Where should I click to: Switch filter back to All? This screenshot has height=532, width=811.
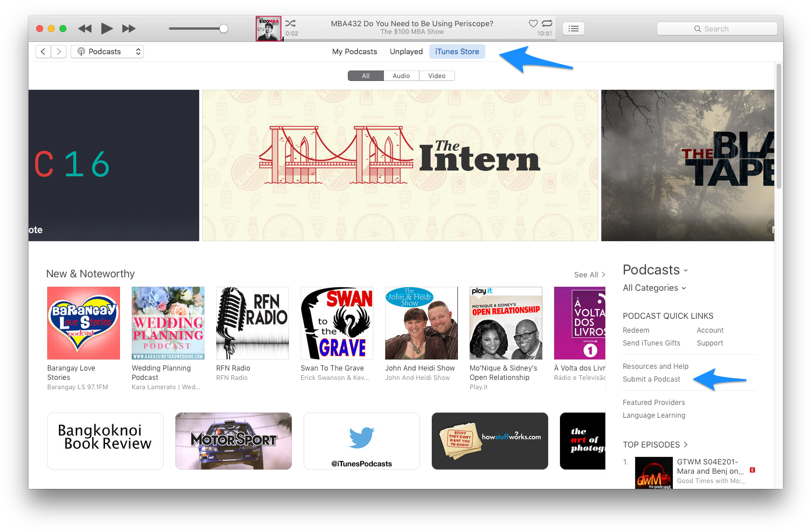pyautogui.click(x=365, y=75)
